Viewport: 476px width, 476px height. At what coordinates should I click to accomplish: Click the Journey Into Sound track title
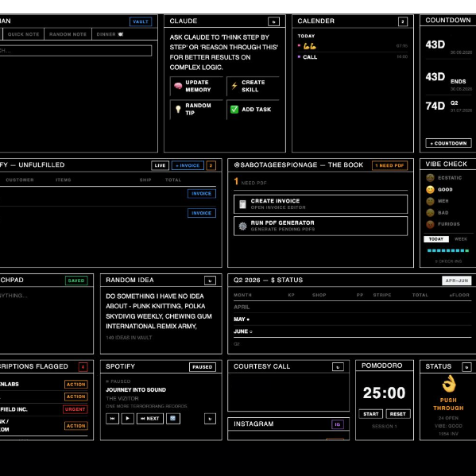pyautogui.click(x=136, y=390)
